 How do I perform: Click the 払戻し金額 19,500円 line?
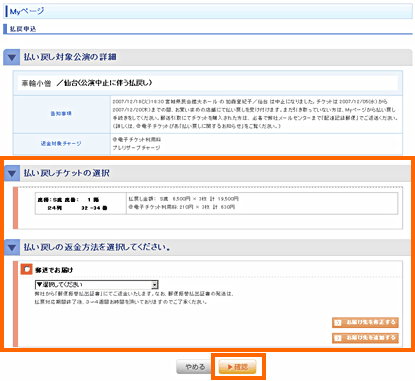point(184,199)
